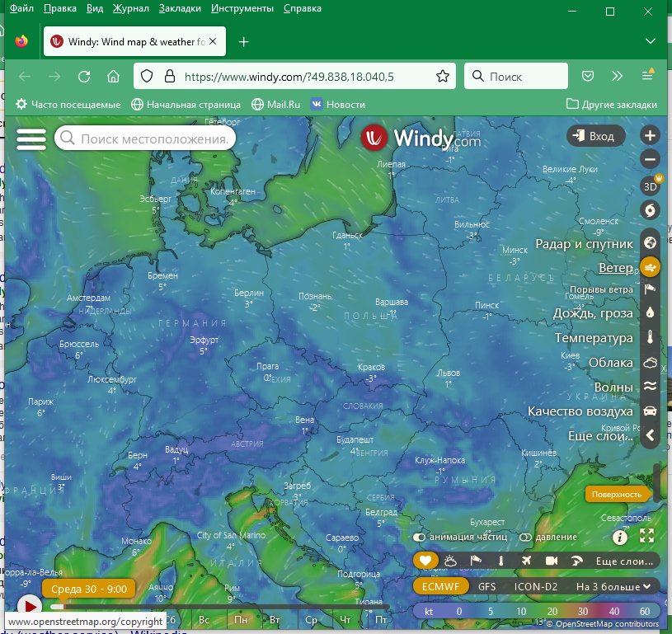
Task: Open the Firefox application menu
Action: [647, 77]
